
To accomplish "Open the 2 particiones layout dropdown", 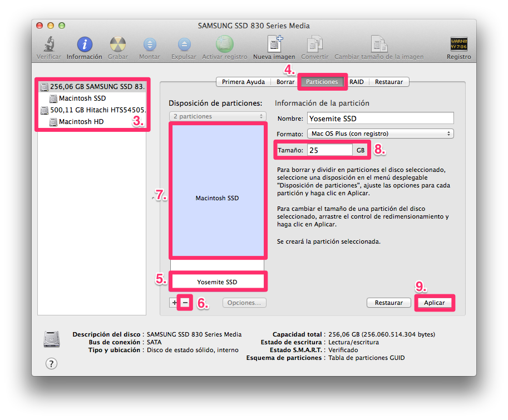I will [218, 116].
